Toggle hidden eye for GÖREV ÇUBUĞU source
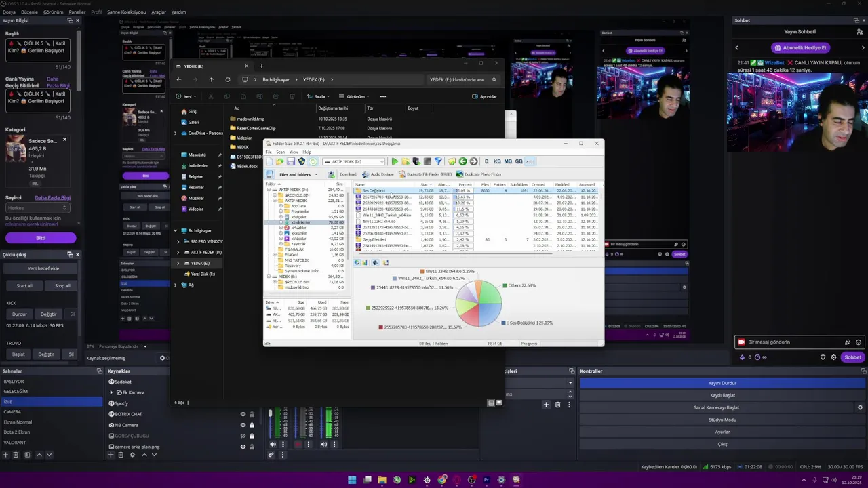The width and height of the screenshot is (868, 488). click(x=243, y=436)
